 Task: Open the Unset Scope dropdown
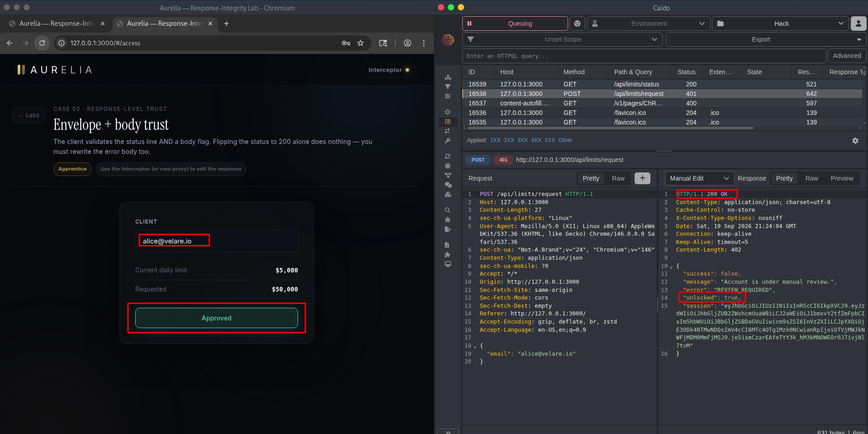point(562,39)
